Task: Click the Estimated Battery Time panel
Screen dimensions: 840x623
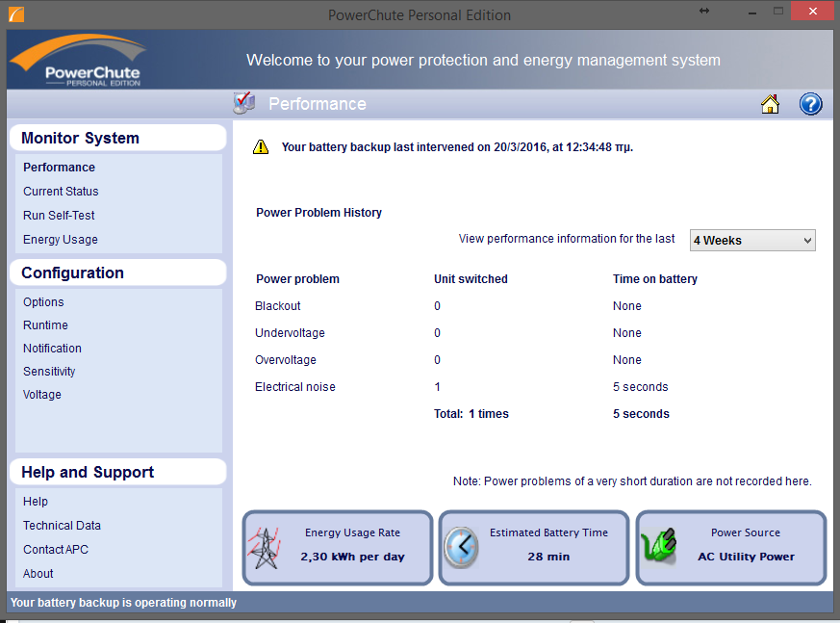Action: point(534,547)
